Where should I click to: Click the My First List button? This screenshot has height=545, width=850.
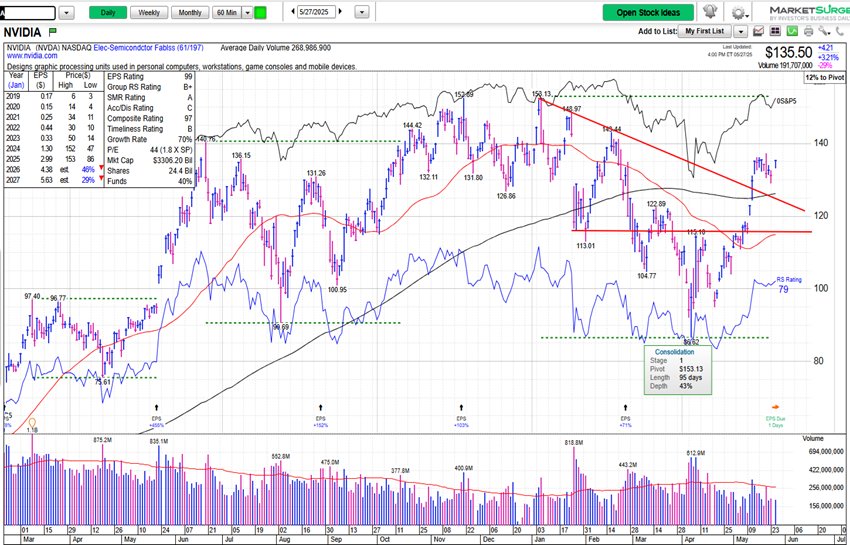click(x=705, y=31)
